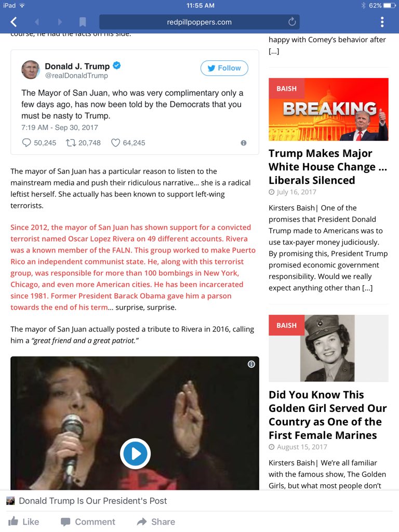Click the BREAKING banner thumbnail
The image size is (399, 532).
pyautogui.click(x=328, y=109)
